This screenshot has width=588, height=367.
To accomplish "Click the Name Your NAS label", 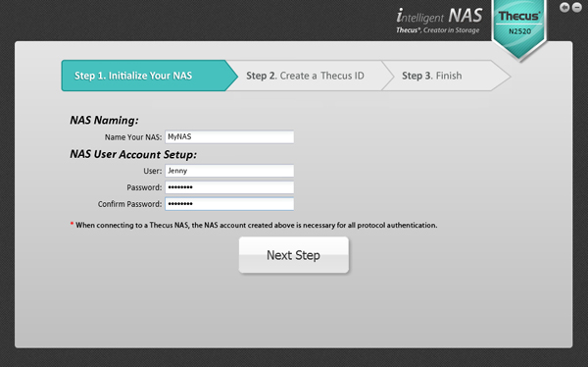I will click(x=133, y=137).
